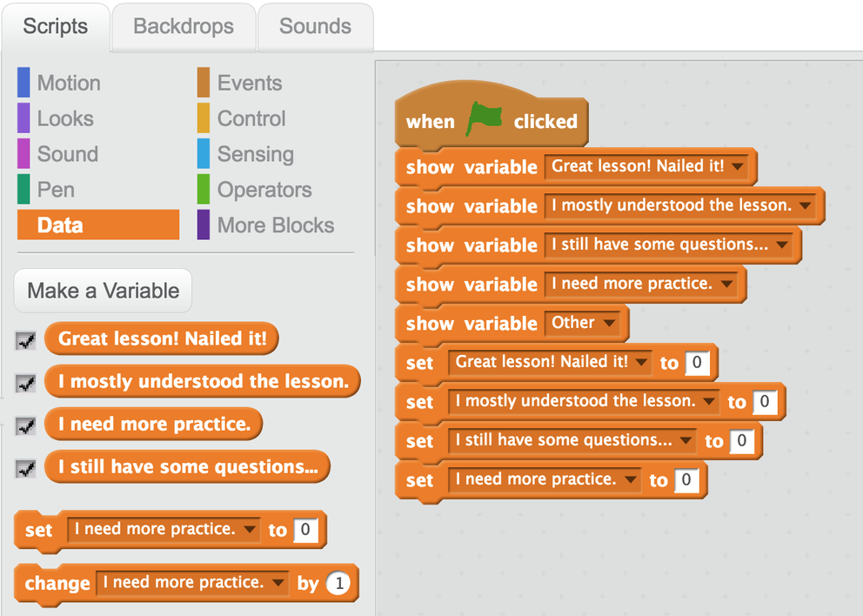Open the 'Other' dropdown in the show variable block
This screenshot has width=863, height=616.
coord(609,324)
